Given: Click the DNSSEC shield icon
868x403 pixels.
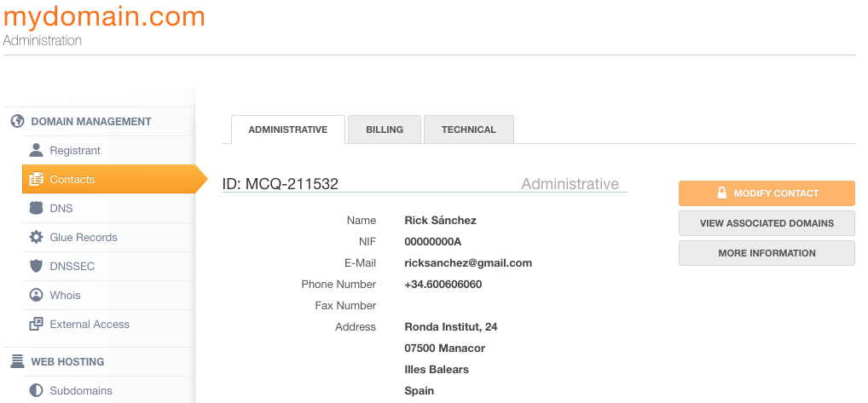Looking at the screenshot, I should [x=36, y=266].
